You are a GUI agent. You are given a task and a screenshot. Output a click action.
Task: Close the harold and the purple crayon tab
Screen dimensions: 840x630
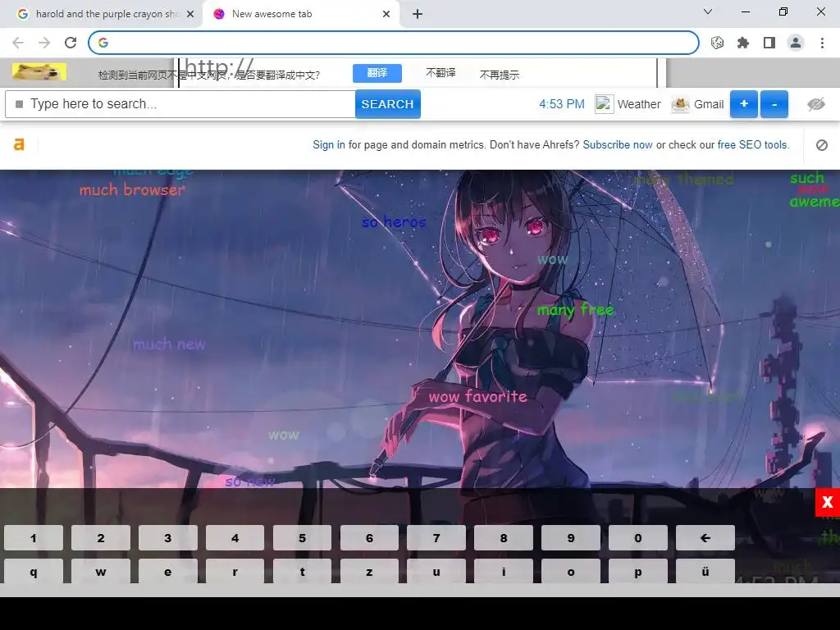pos(190,14)
